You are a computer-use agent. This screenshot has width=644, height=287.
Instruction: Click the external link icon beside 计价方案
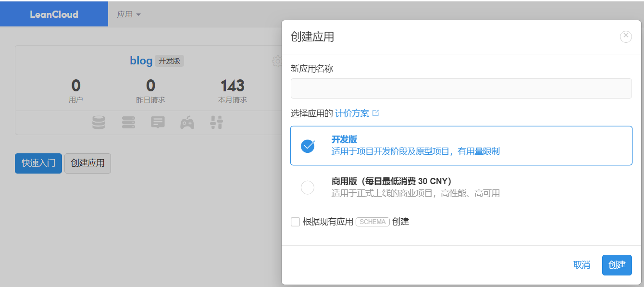pos(376,113)
